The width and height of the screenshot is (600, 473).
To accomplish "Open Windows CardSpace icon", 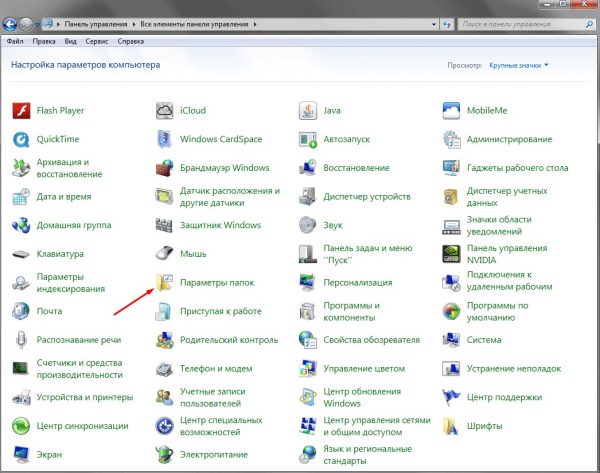I will 165,139.
